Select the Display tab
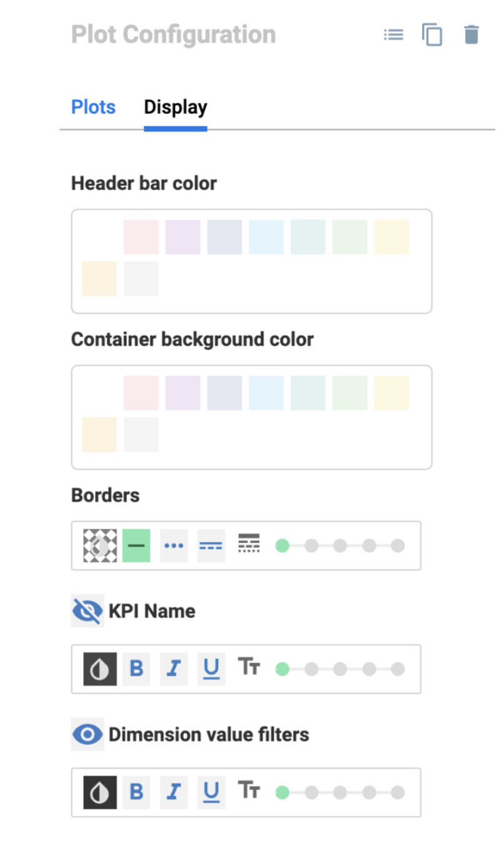504x852 pixels. tap(175, 107)
